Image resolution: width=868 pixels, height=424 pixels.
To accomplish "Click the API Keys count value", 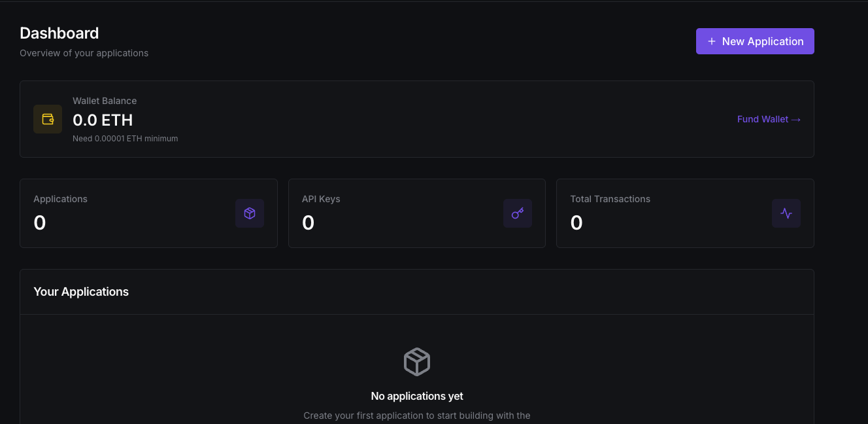I will 308,222.
